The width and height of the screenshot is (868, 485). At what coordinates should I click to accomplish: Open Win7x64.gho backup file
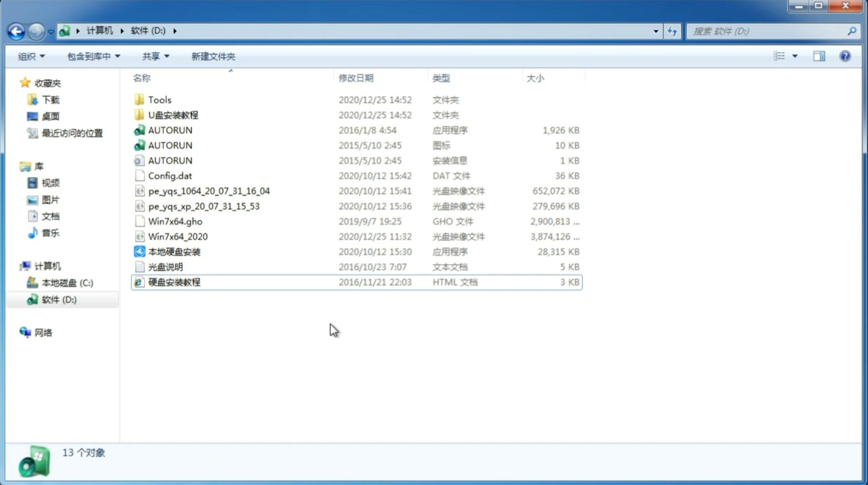(176, 221)
